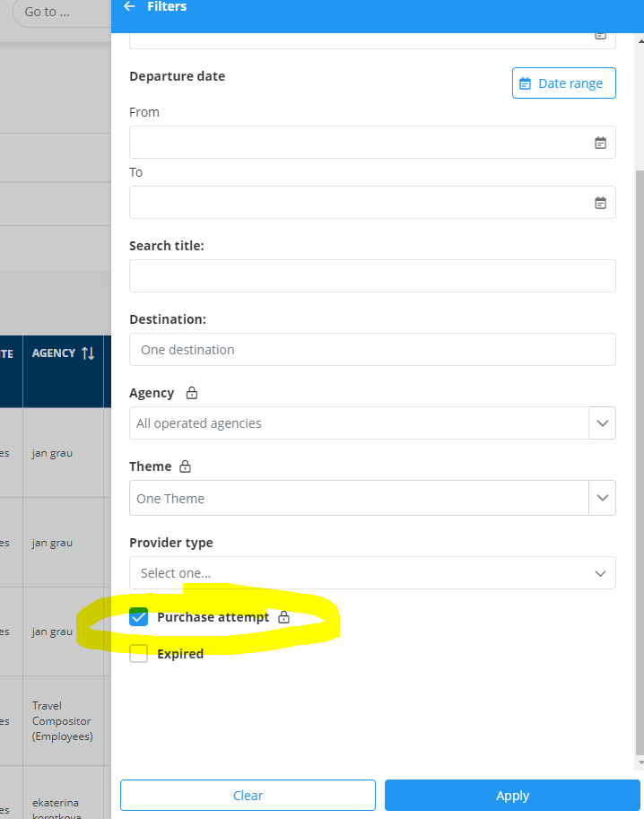Click the Date range button
644x819 pixels.
pyautogui.click(x=563, y=83)
